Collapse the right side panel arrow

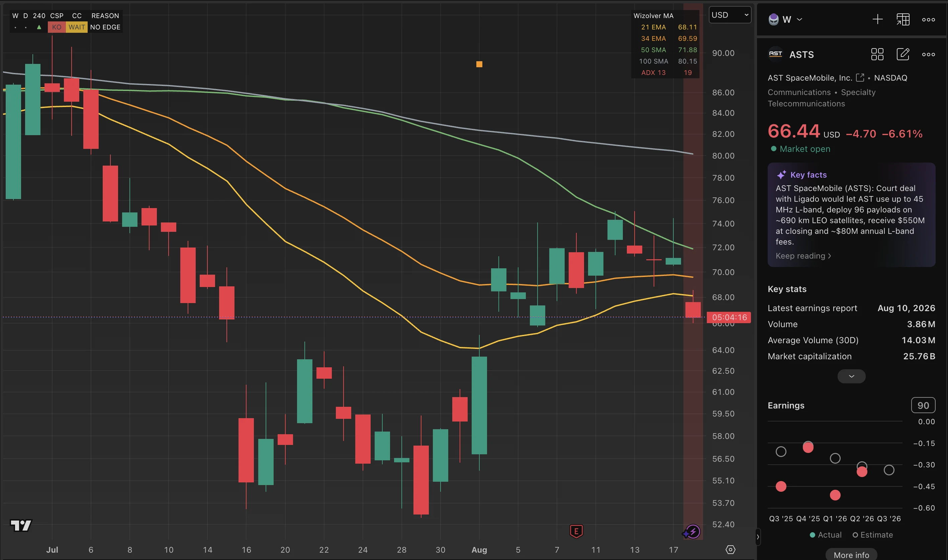[757, 537]
